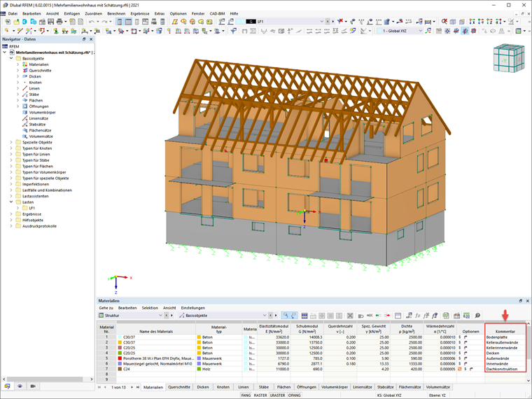The width and height of the screenshot is (532, 399).
Task: Close the Navigator - Daten panel
Action: pyautogui.click(x=91, y=39)
